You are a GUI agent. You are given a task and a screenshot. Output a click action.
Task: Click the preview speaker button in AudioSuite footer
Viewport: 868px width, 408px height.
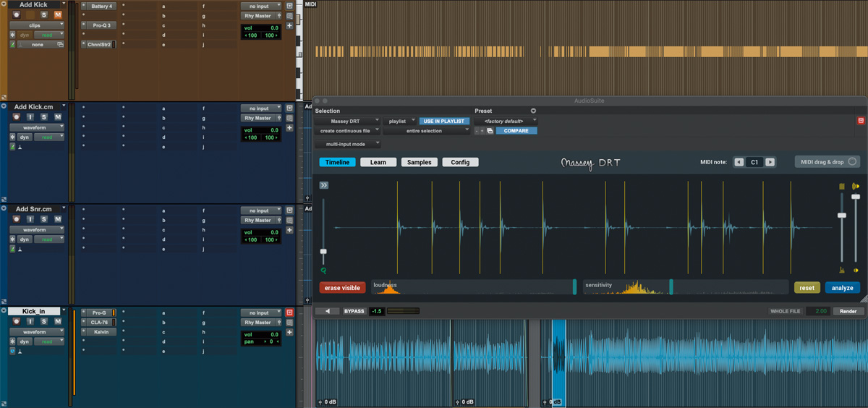coord(327,311)
